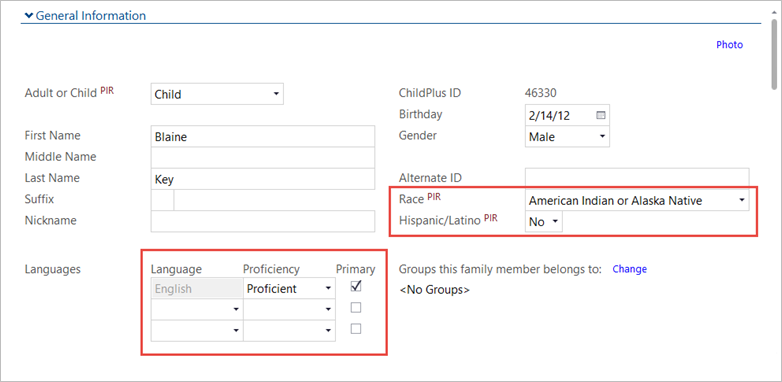The width and height of the screenshot is (782, 382).
Task: Click the First Name field containing Blaine
Action: point(263,137)
